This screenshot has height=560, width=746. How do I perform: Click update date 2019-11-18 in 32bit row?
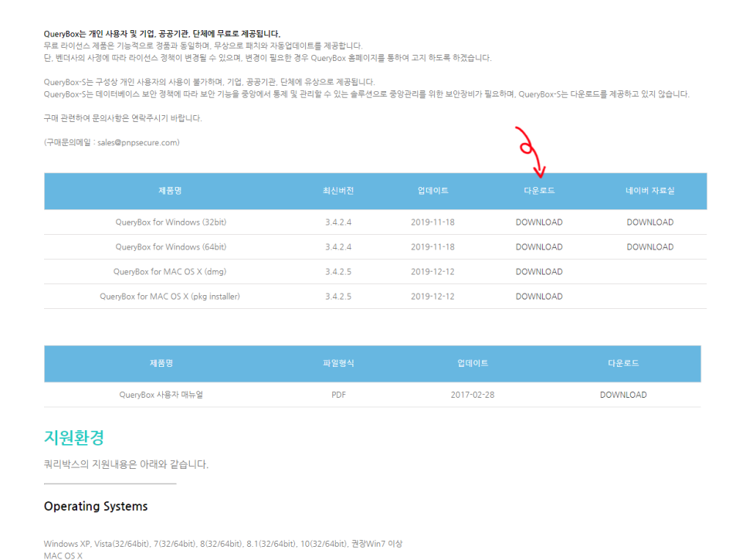click(432, 222)
